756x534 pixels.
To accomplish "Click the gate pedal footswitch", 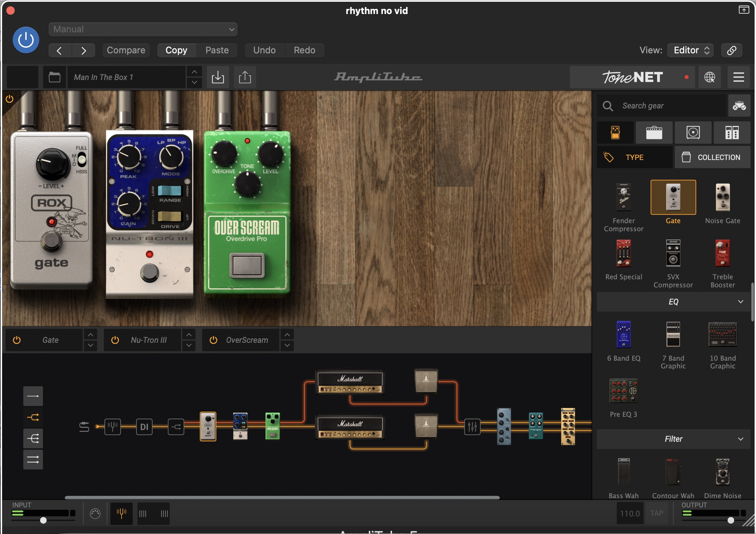I will point(52,241).
